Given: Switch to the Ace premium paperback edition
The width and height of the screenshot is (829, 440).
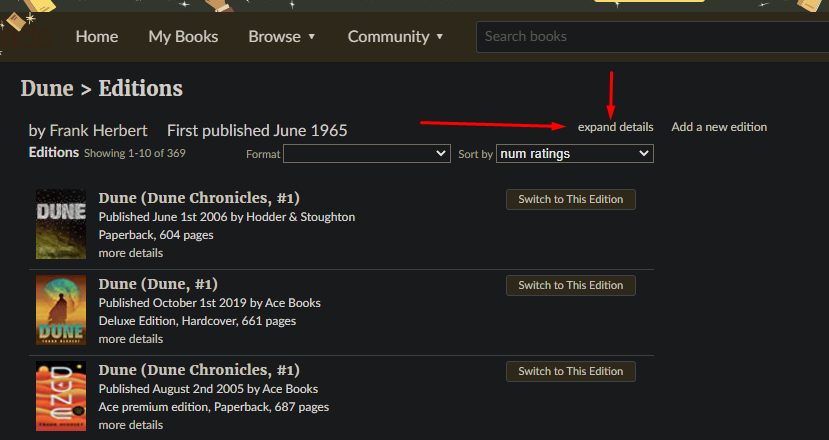Looking at the screenshot, I should [x=570, y=371].
